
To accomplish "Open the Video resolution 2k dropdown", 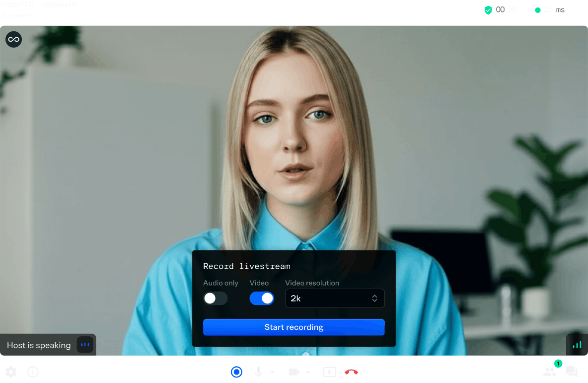I will (335, 298).
